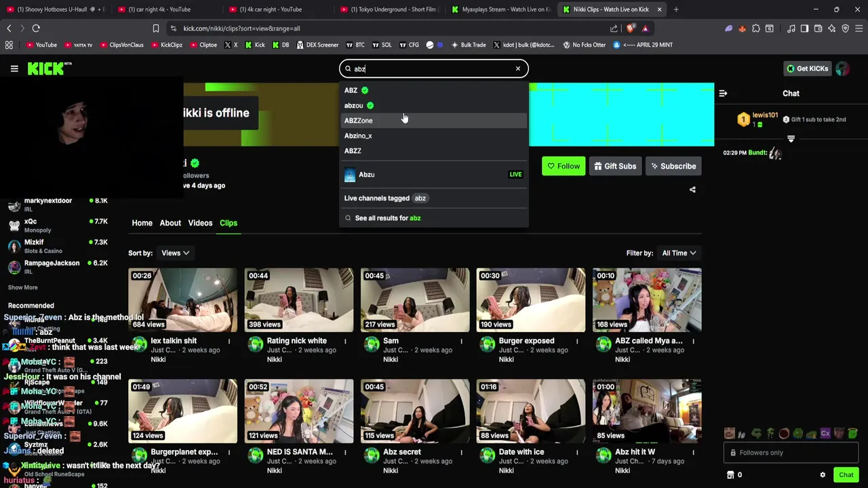The image size is (868, 488).
Task: Open the user avatar menu
Action: (842, 68)
